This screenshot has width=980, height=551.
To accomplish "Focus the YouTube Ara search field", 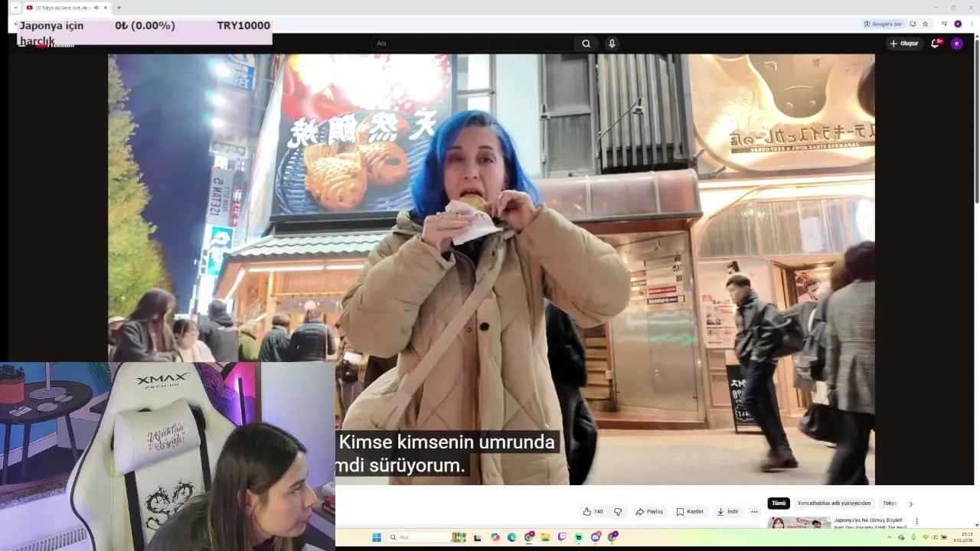I will (473, 44).
